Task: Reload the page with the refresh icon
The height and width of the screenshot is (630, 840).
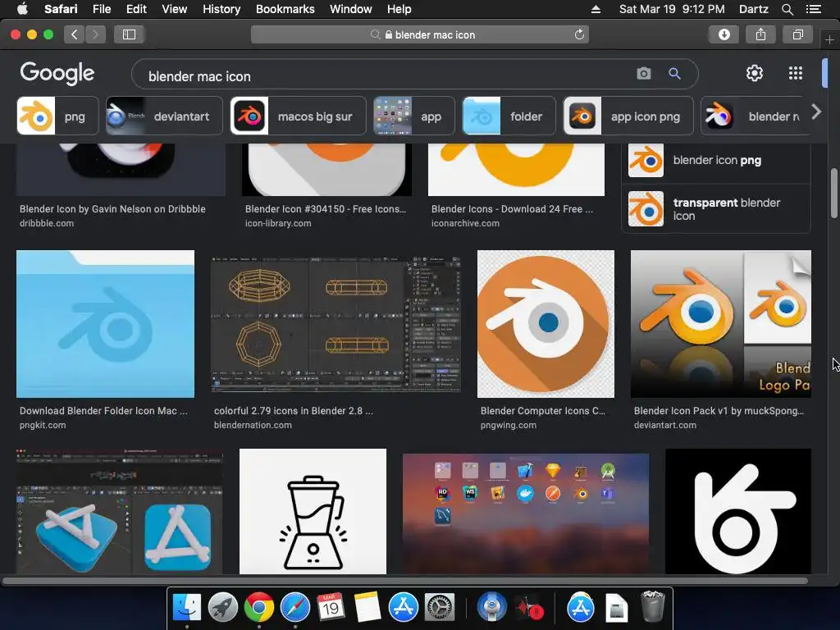Action: tap(579, 34)
